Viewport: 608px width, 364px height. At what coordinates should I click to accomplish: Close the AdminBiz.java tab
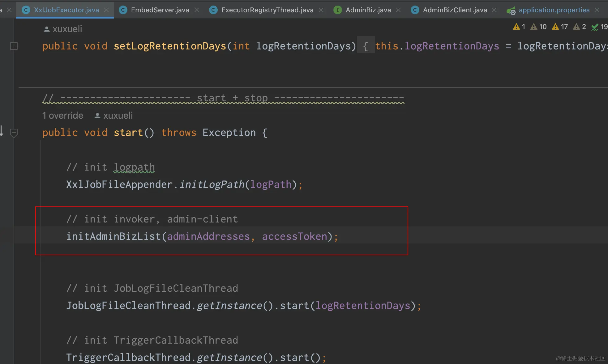coord(398,10)
